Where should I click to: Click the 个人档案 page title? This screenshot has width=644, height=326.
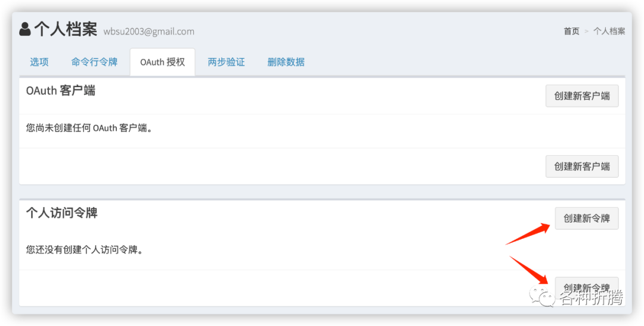[x=66, y=30]
